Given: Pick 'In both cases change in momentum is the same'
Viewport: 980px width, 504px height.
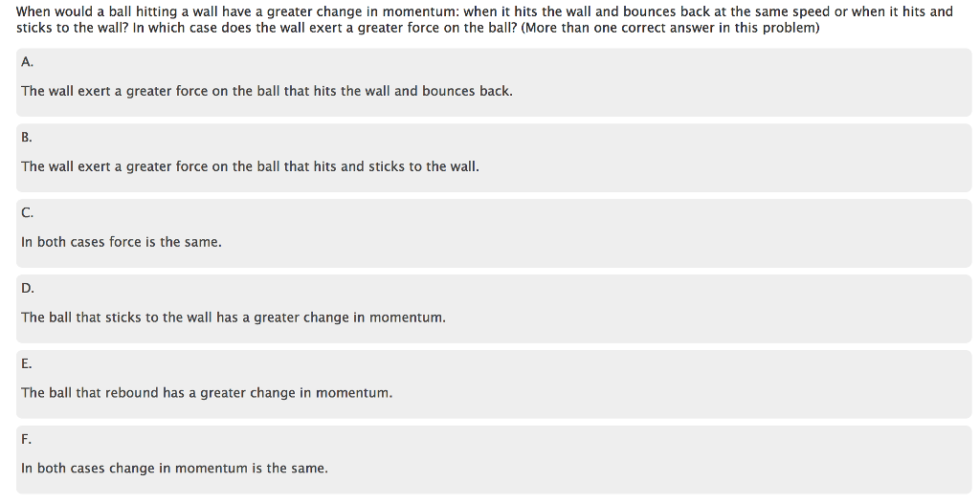Looking at the screenshot, I should click(x=174, y=469).
